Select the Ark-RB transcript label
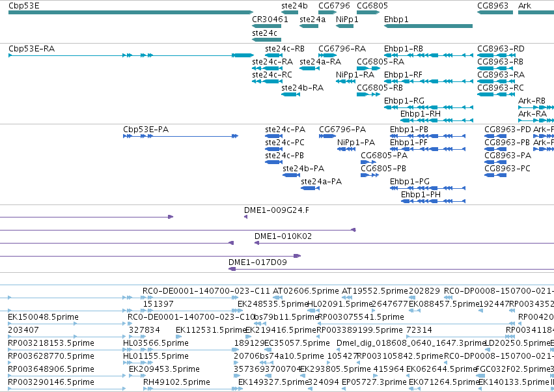This screenshot has width=554, height=392. (531, 101)
